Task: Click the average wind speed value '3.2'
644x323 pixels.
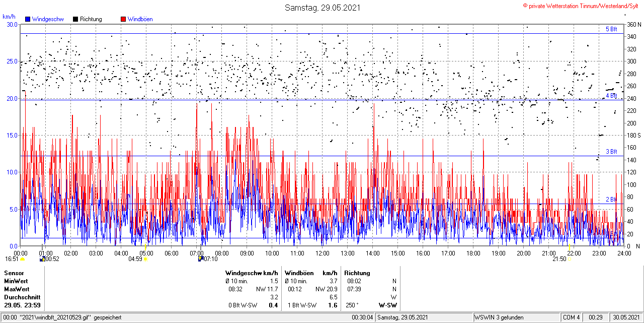Action: click(274, 297)
